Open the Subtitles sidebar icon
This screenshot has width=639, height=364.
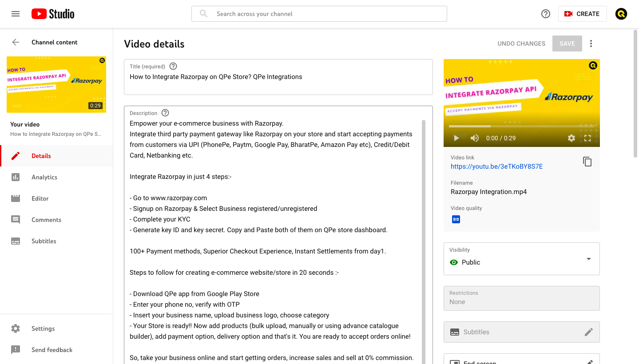click(16, 241)
